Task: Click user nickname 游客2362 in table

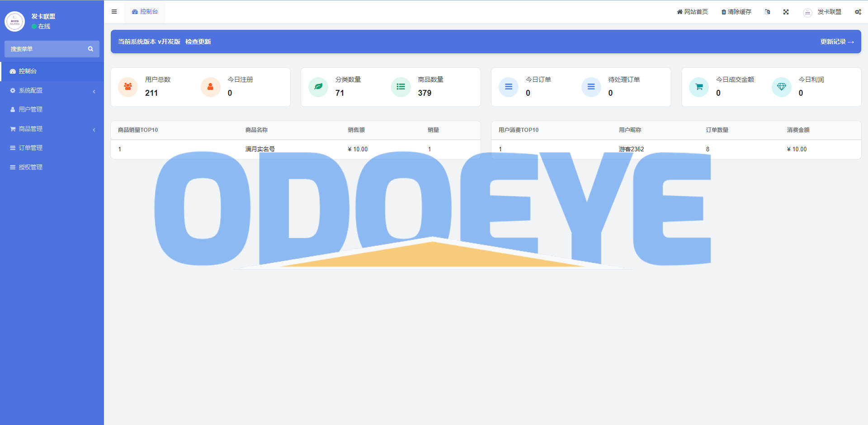Action: pyautogui.click(x=632, y=149)
